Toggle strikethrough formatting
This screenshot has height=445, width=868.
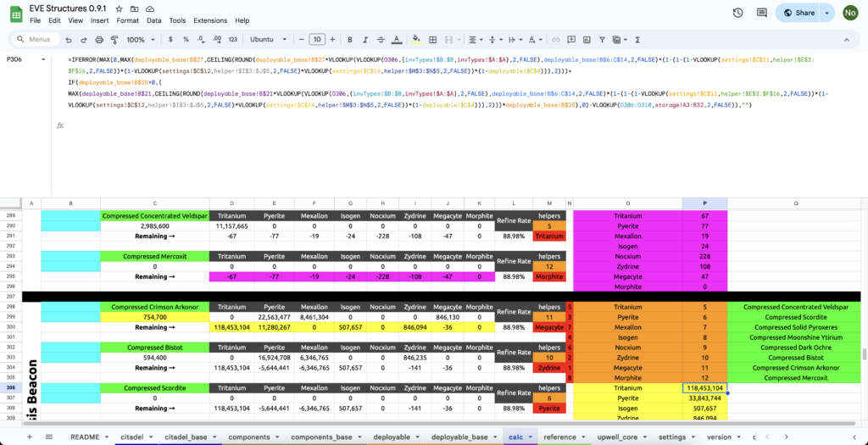click(381, 40)
